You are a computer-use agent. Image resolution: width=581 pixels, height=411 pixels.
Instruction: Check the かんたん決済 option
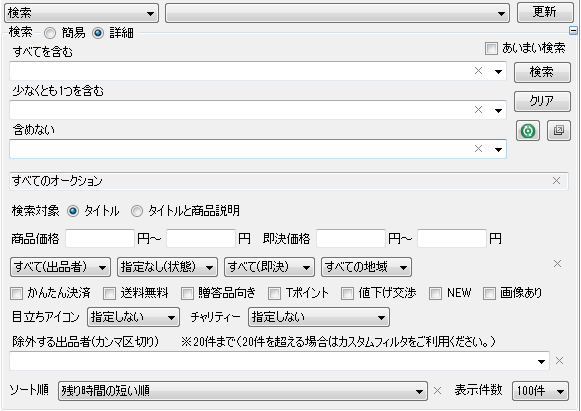point(16,294)
